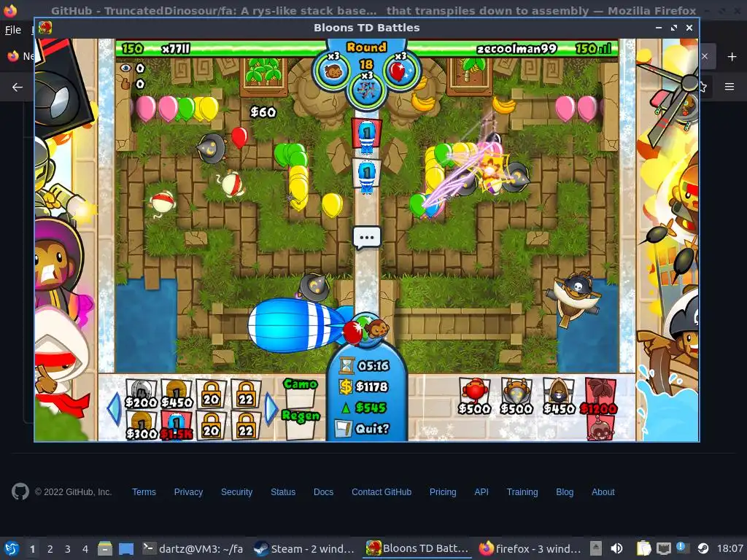Open the Steam tray icon
The height and width of the screenshot is (560, 747).
coord(703,548)
